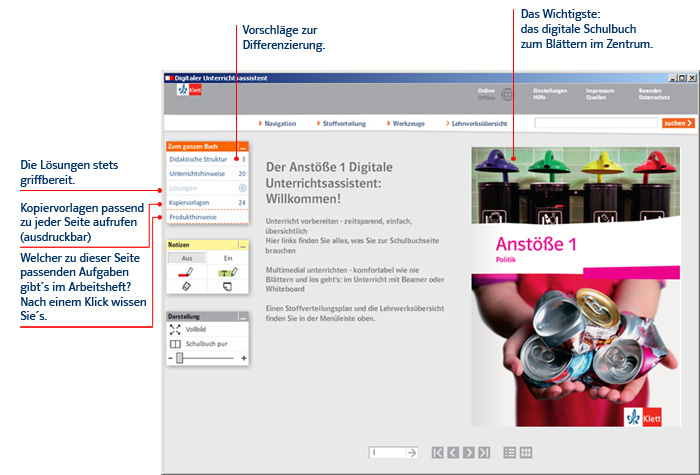
Task: Open the page thumbnail grid view
Action: 526,453
